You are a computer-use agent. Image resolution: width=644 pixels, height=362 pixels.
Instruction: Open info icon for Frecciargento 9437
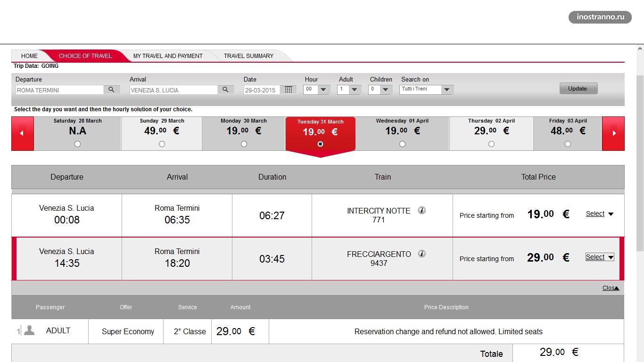coord(422,254)
